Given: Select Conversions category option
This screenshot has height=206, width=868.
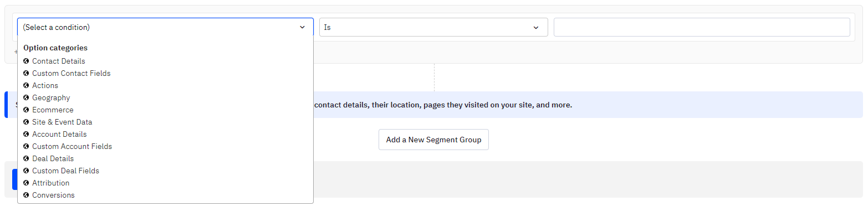Looking at the screenshot, I should point(53,195).
